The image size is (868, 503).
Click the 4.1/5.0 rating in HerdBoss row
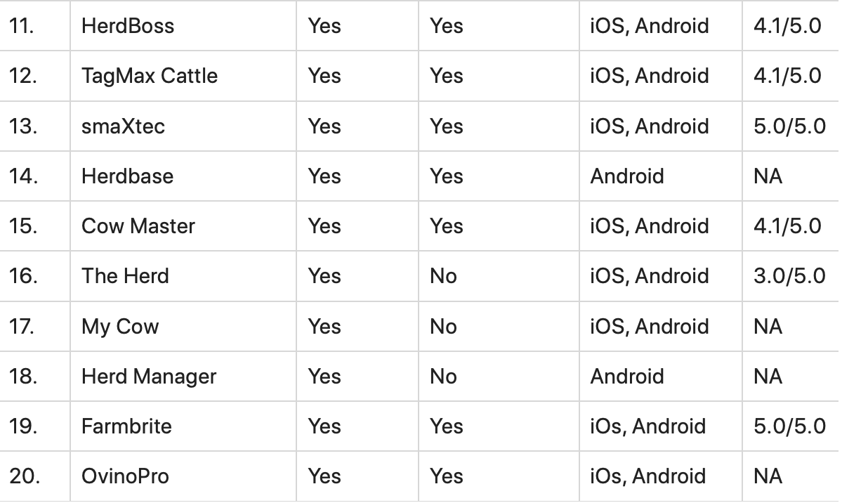787,26
